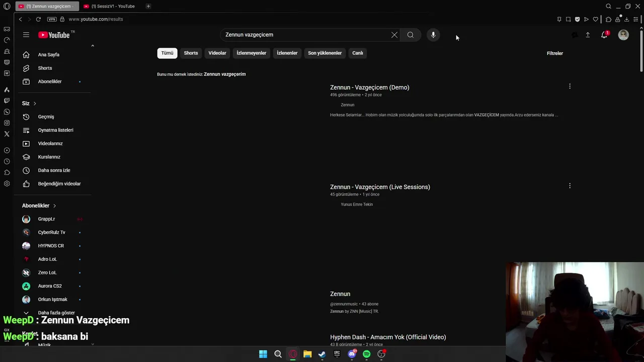Select the Canlı filter chip
This screenshot has width=644, height=362.
click(358, 53)
